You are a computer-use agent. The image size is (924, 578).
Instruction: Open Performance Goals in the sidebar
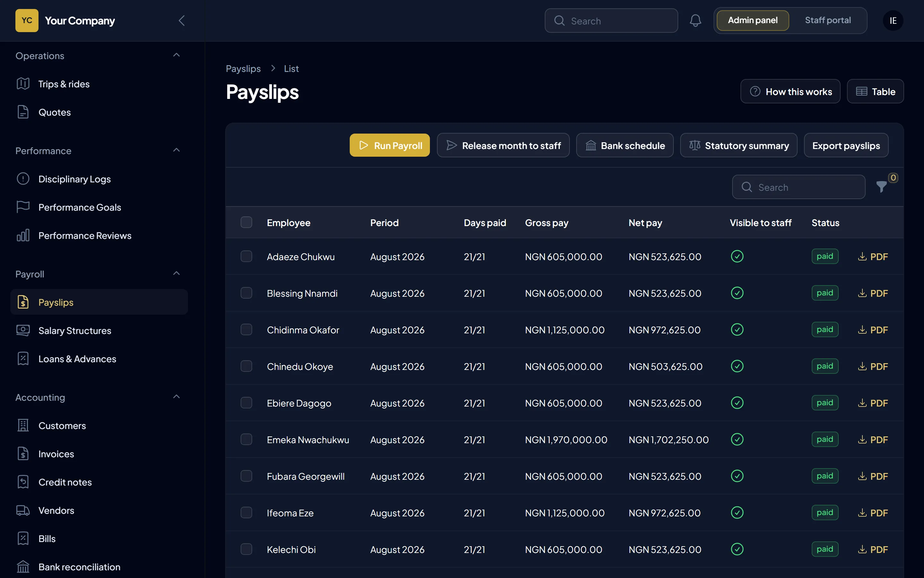tap(99, 207)
